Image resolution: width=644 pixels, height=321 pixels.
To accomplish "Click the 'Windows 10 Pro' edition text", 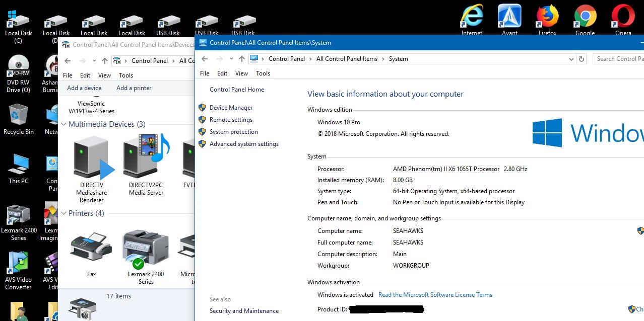I will click(x=339, y=122).
